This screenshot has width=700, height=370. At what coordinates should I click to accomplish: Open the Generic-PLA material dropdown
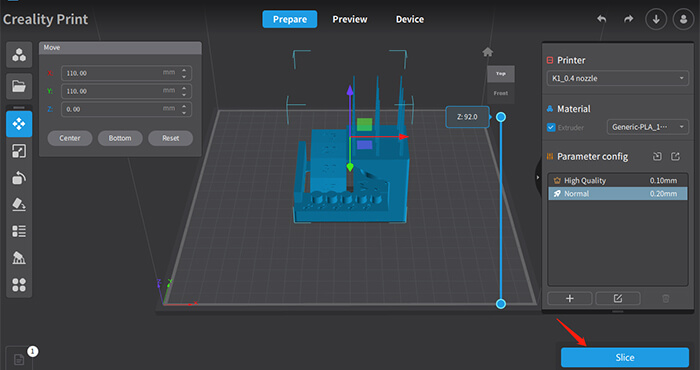(648, 127)
